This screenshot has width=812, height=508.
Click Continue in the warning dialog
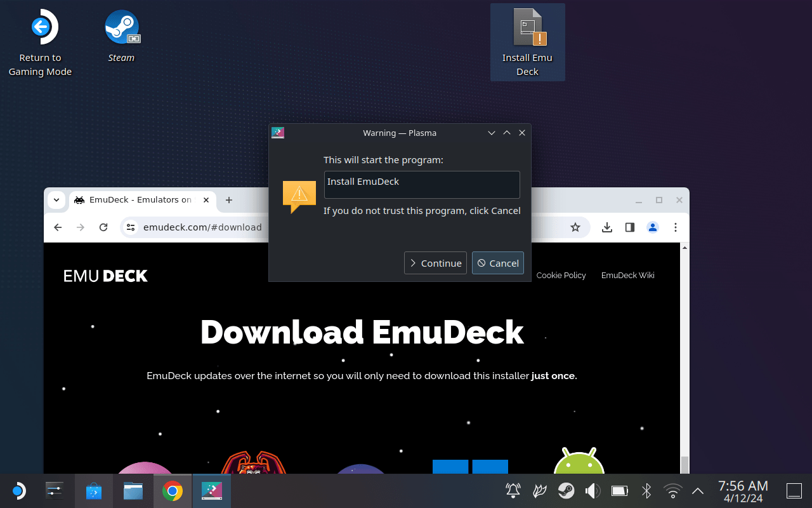point(435,263)
